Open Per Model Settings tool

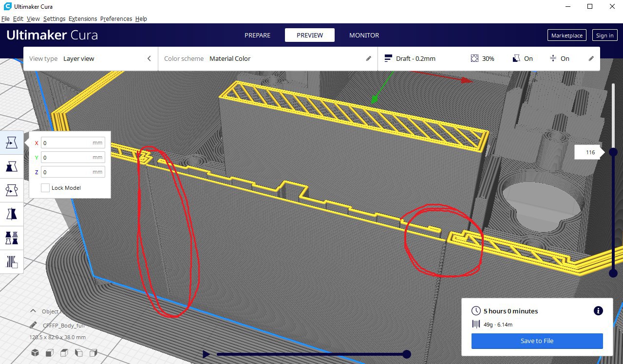click(11, 238)
